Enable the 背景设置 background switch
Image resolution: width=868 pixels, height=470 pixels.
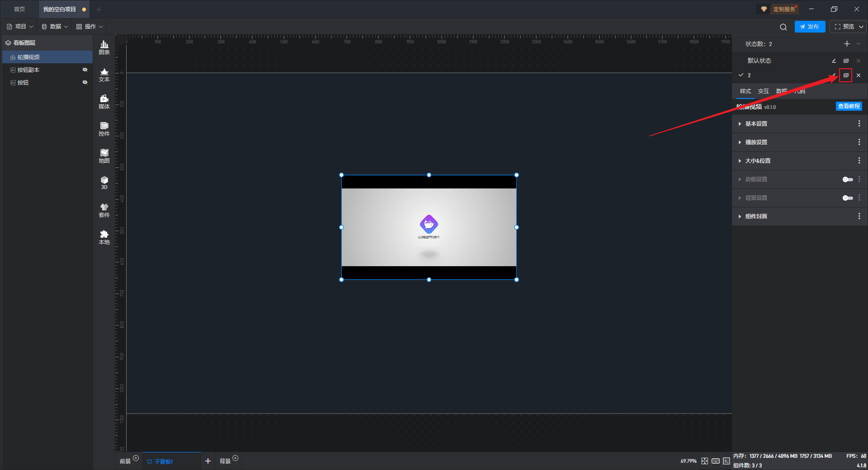coord(848,198)
